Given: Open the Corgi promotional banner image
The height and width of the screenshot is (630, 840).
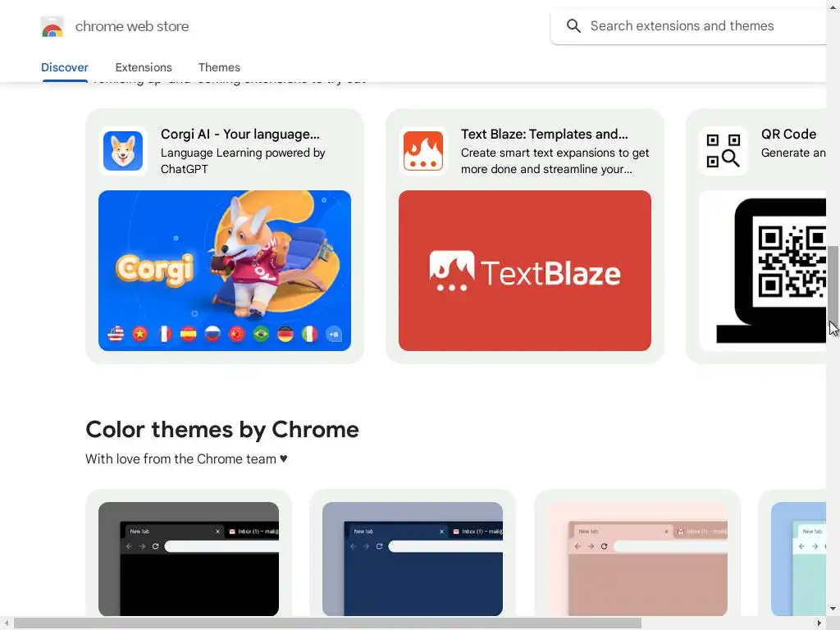Looking at the screenshot, I should coord(225,271).
